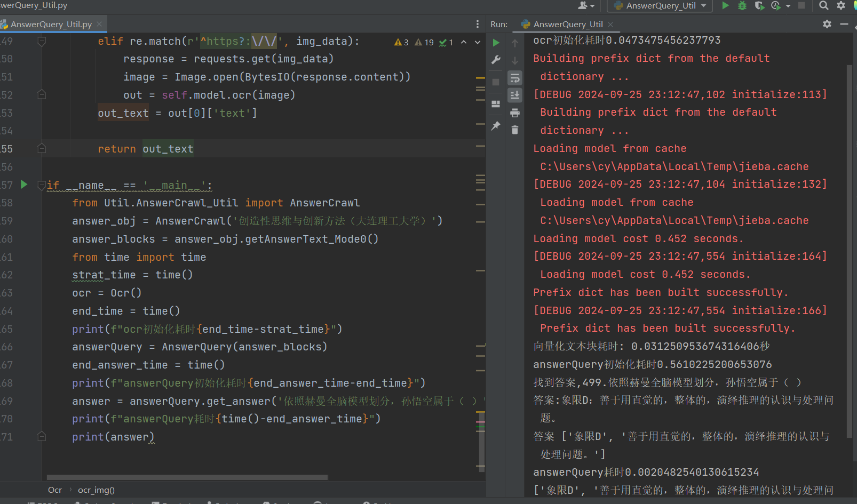857x504 pixels.
Task: Click Stop square in Run panel sidebar
Action: (496, 82)
